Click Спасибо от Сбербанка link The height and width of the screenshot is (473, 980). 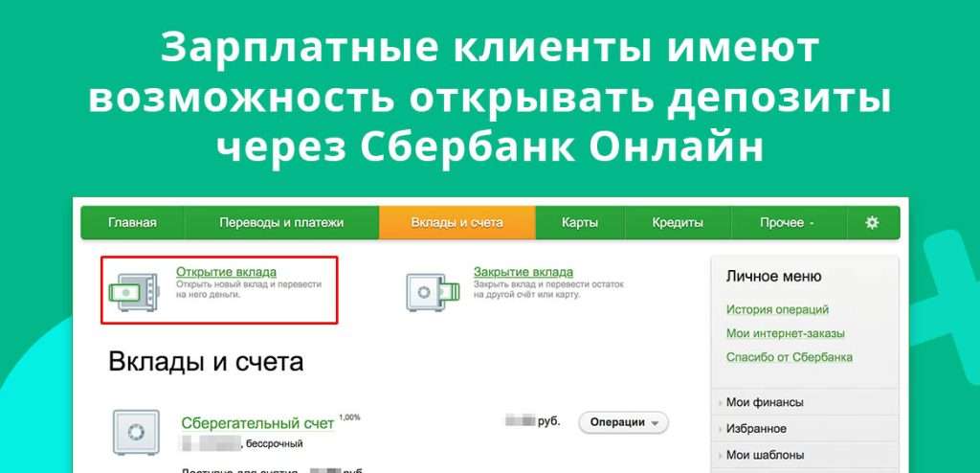[789, 357]
